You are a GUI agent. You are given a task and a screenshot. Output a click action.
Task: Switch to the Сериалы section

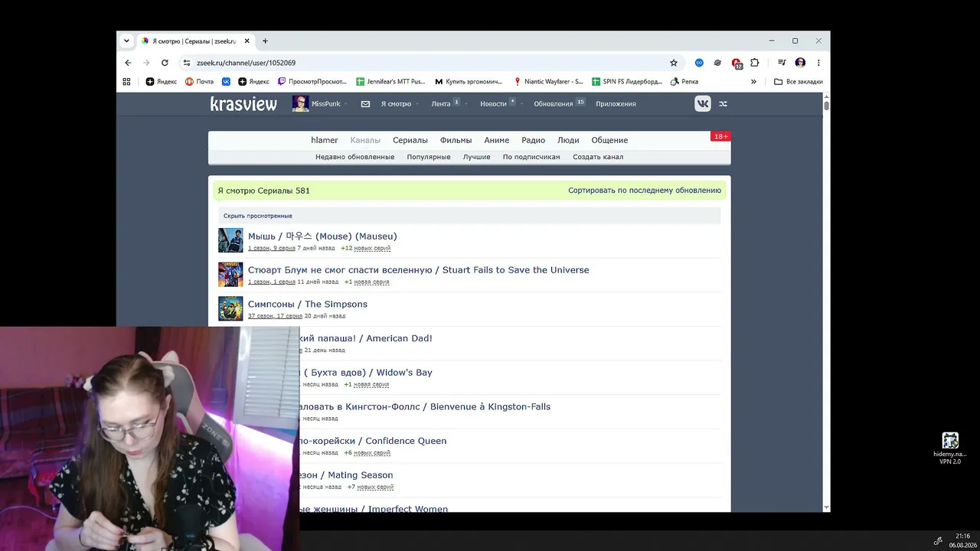point(410,140)
